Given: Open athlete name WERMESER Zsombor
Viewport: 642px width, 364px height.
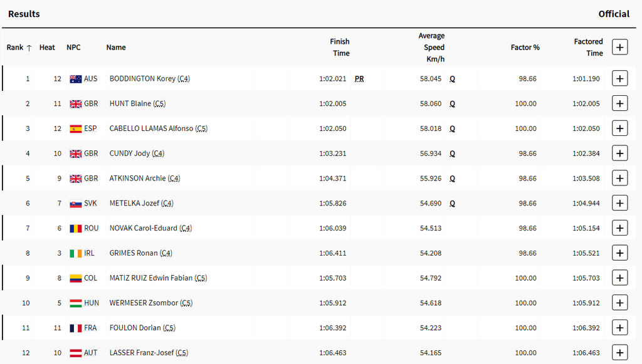Looking at the screenshot, I should (x=144, y=303).
